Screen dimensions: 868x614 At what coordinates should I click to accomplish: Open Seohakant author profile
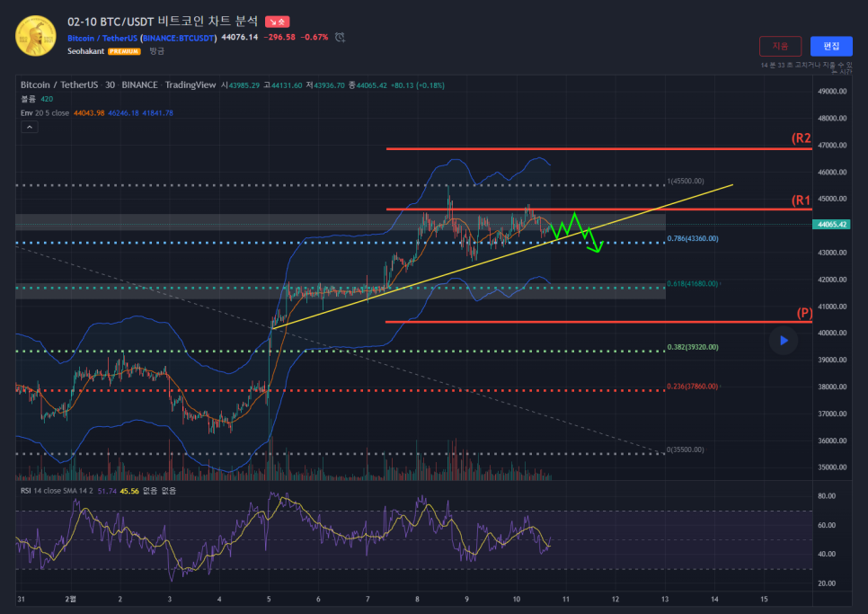[86, 51]
